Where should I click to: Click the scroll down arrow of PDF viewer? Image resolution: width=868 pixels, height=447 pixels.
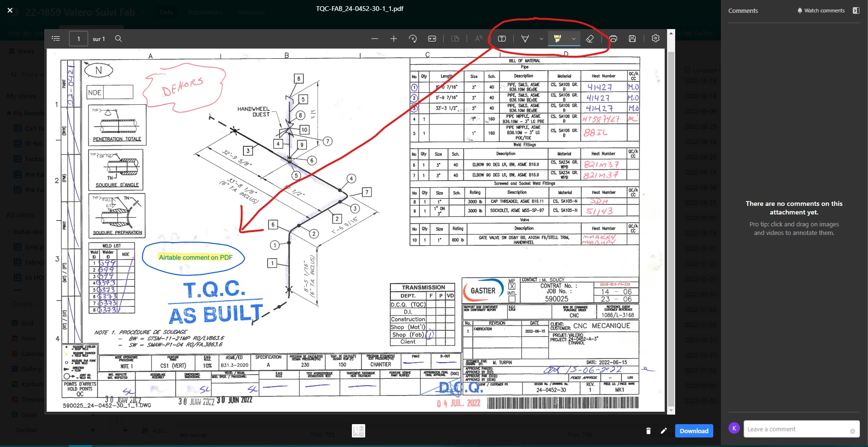coord(671,410)
